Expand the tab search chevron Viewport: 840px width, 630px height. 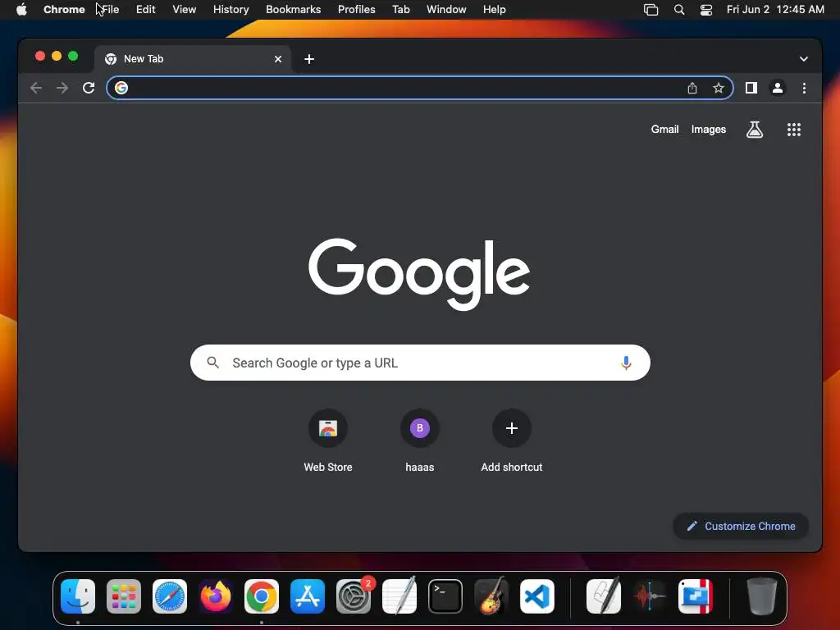tap(804, 59)
